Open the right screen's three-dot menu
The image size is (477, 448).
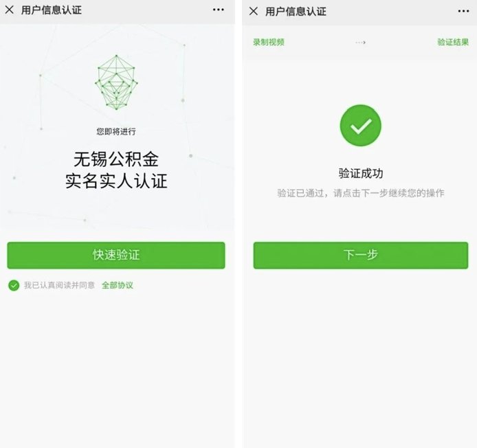pos(463,11)
